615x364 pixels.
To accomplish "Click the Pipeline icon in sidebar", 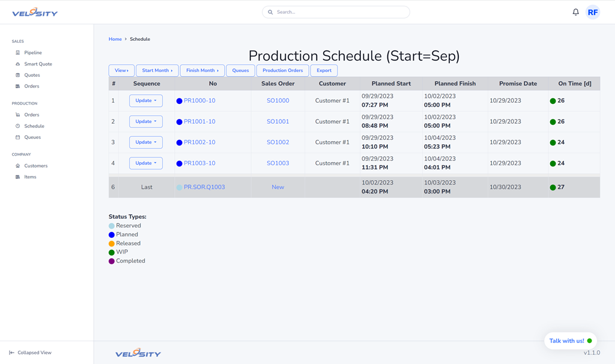I will click(17, 53).
